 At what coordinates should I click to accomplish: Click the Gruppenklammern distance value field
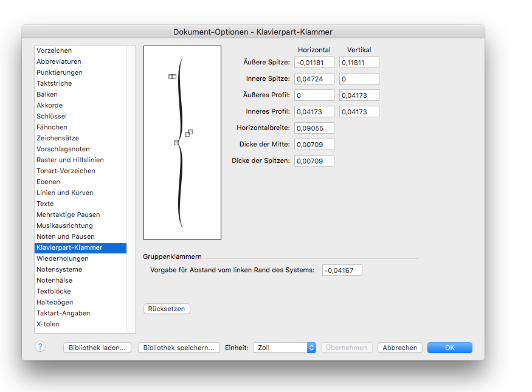(342, 270)
